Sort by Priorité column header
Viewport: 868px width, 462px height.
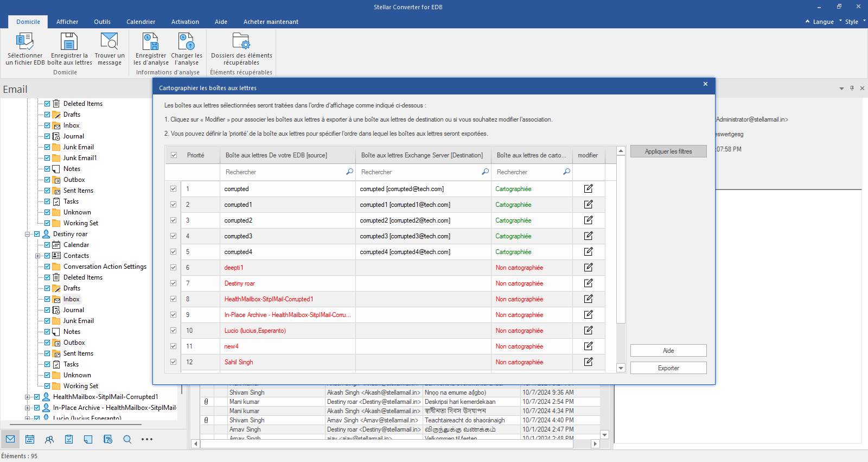click(x=196, y=155)
